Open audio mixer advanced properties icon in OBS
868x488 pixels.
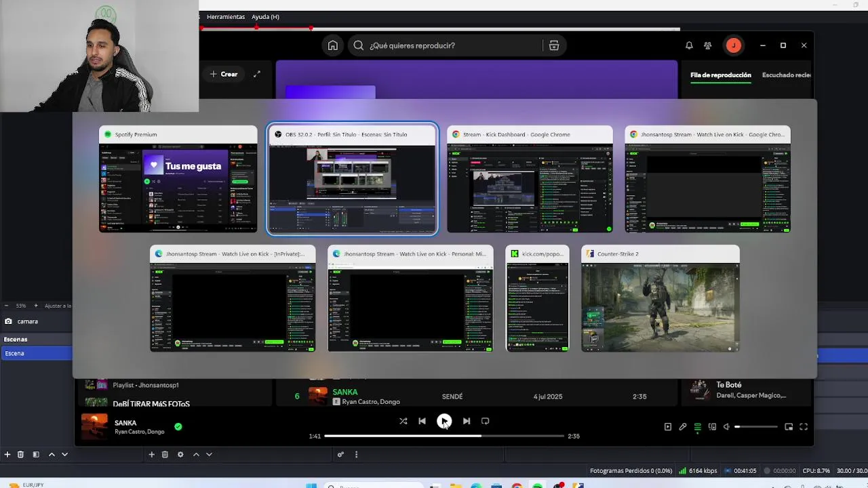click(x=340, y=454)
